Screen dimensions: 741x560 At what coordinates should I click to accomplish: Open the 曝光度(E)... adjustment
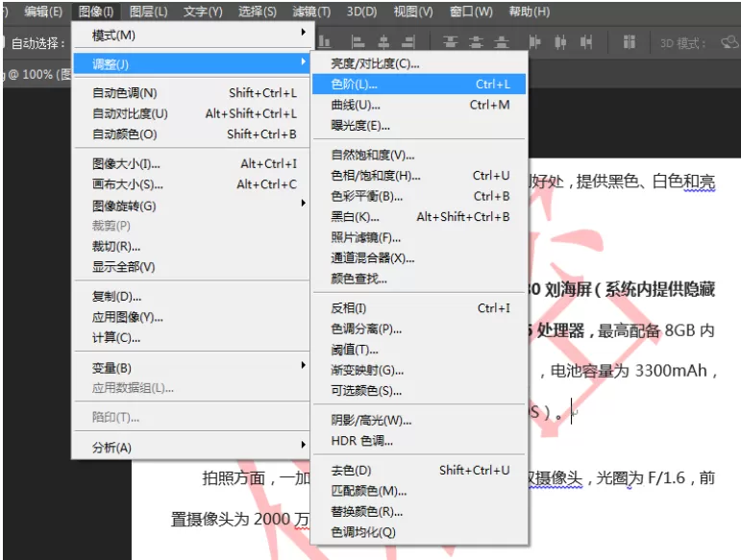[x=419, y=126]
